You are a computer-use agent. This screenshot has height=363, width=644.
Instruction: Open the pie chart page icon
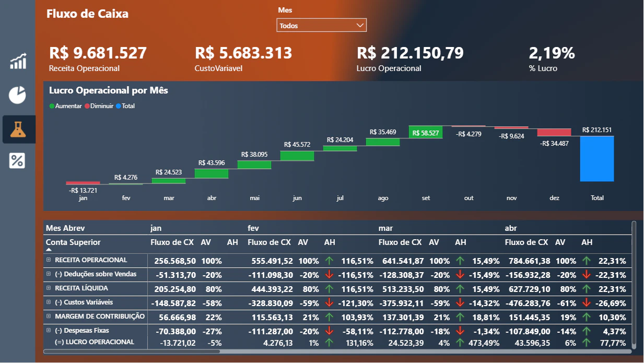pos(18,95)
